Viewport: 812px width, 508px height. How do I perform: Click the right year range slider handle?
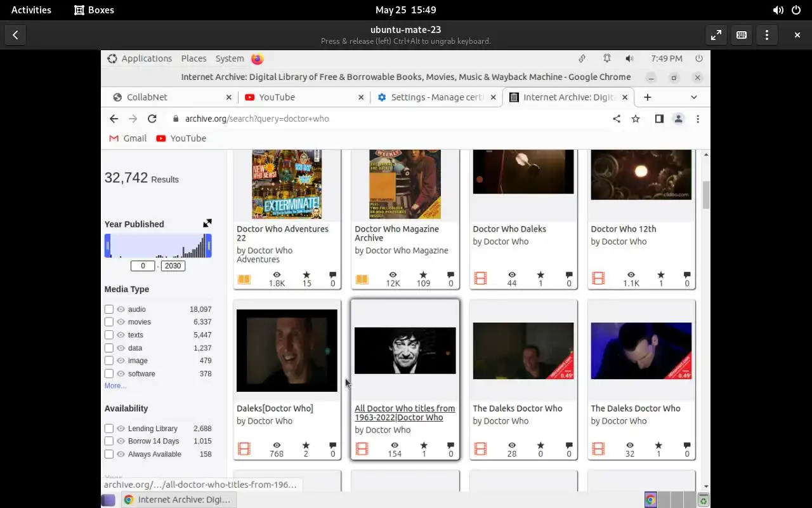[209, 246]
